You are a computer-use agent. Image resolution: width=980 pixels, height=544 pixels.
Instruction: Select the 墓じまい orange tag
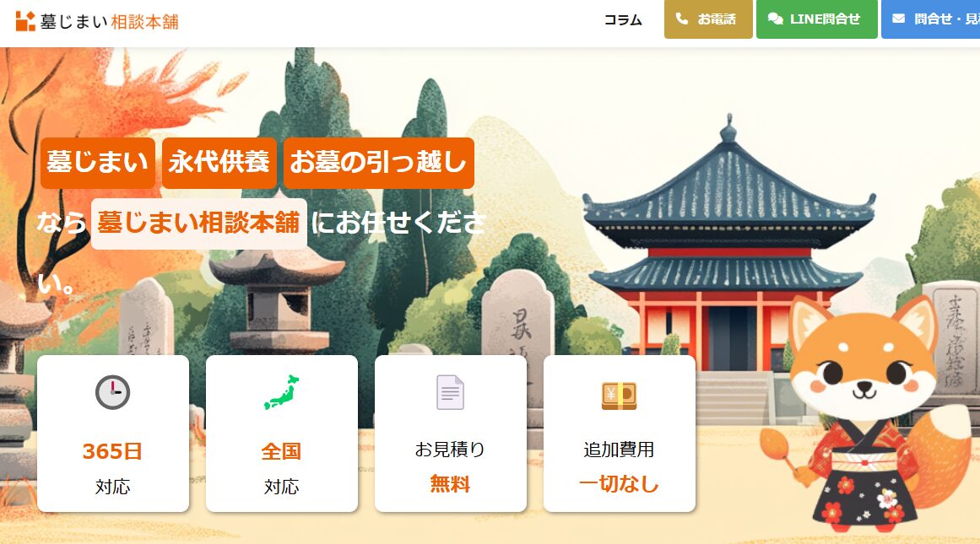coord(98,163)
